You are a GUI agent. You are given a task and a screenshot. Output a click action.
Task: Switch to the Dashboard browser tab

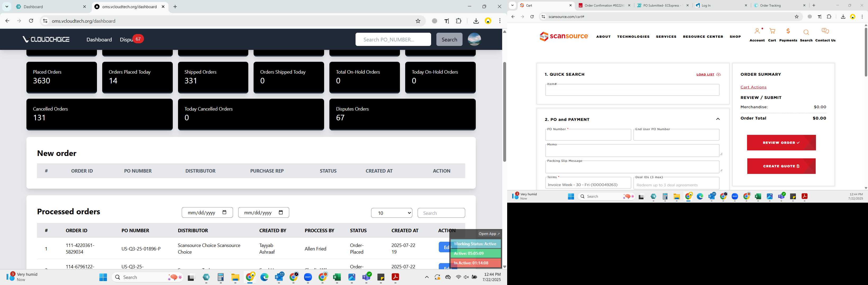[50, 7]
